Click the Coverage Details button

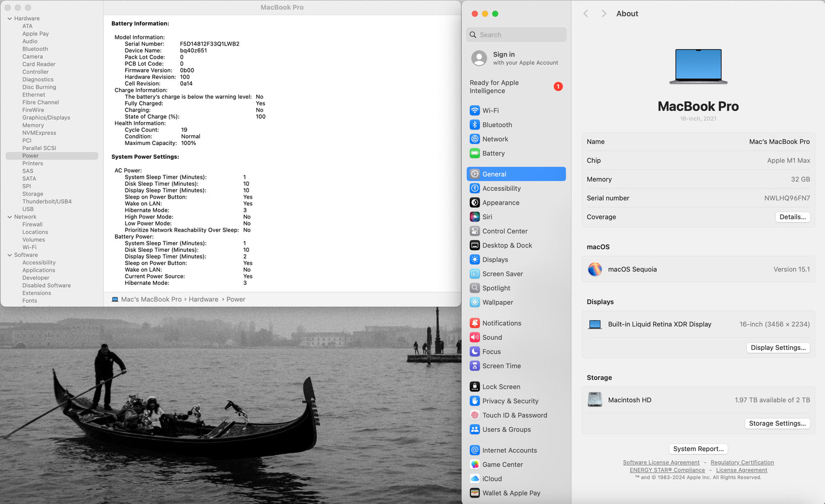(792, 217)
